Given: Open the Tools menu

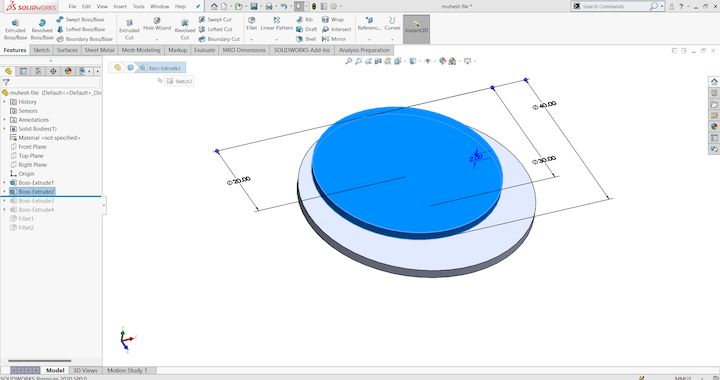Looking at the screenshot, I should click(138, 6).
